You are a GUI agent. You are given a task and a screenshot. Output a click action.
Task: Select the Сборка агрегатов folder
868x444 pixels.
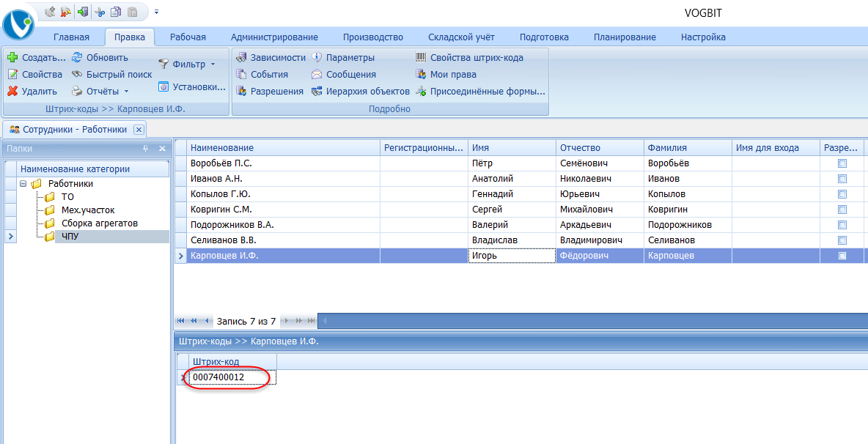point(100,223)
